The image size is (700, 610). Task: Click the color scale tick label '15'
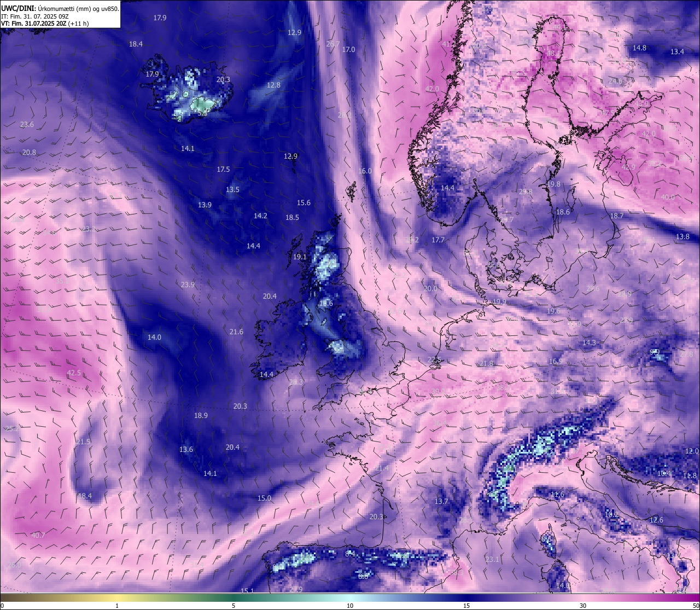pos(466,606)
